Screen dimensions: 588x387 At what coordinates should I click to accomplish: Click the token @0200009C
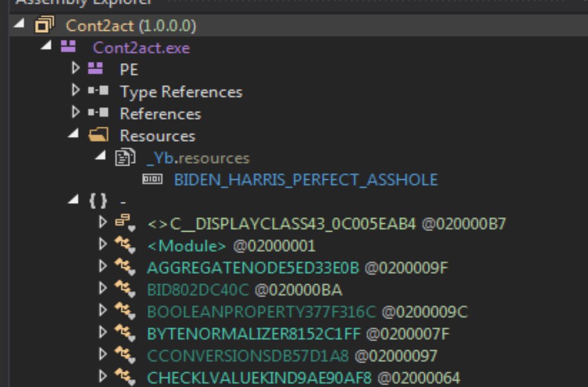(x=425, y=312)
